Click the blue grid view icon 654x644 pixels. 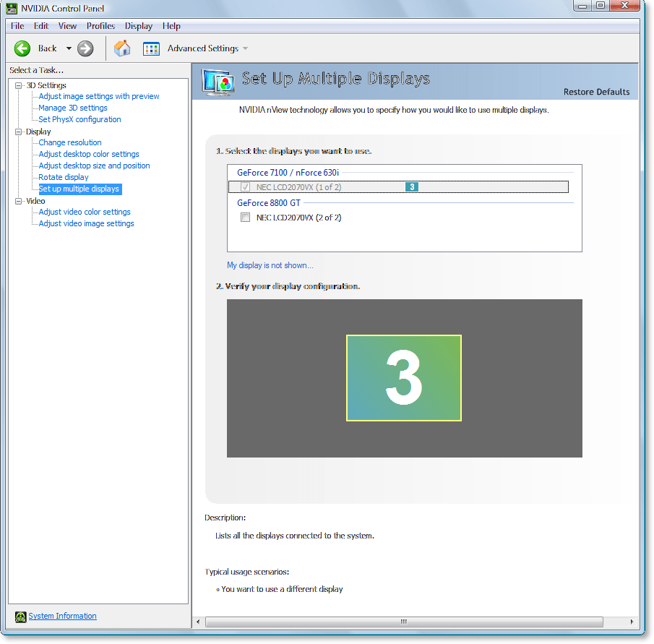pyautogui.click(x=151, y=48)
